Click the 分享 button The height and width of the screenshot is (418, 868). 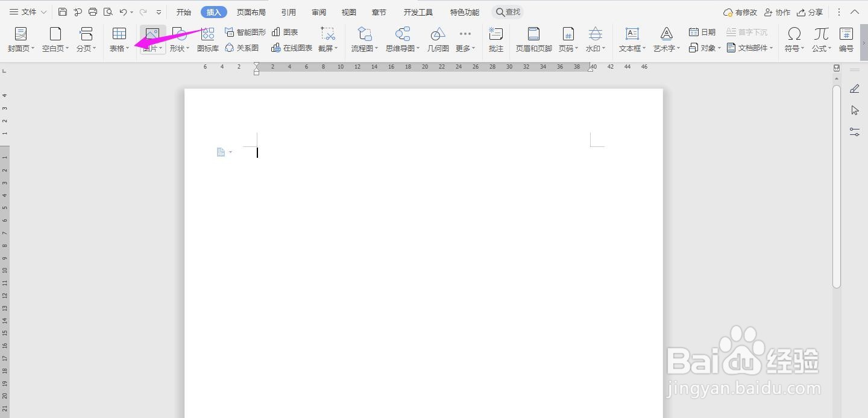(810, 12)
